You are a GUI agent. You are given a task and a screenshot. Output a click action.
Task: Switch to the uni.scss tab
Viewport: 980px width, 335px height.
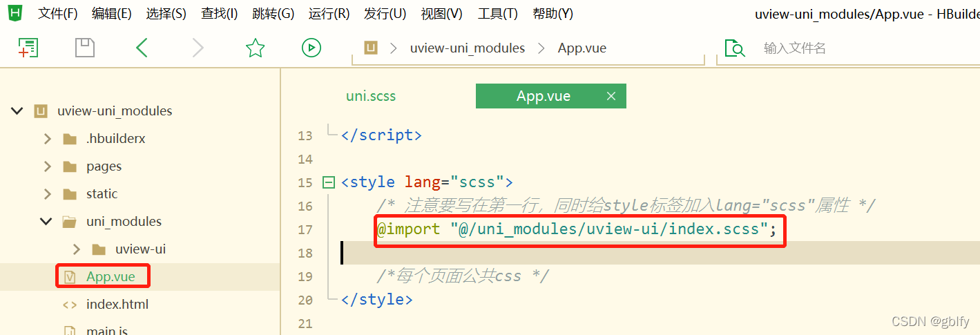(x=371, y=96)
